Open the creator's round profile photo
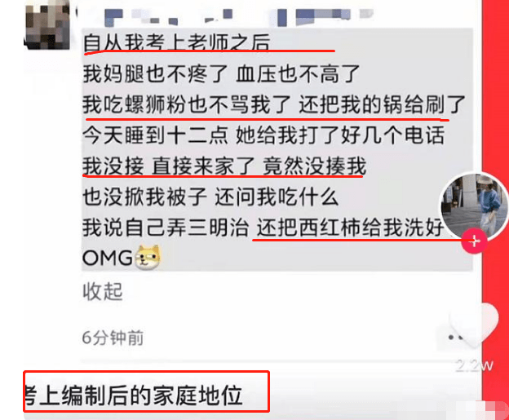The image size is (509, 420). [474, 206]
